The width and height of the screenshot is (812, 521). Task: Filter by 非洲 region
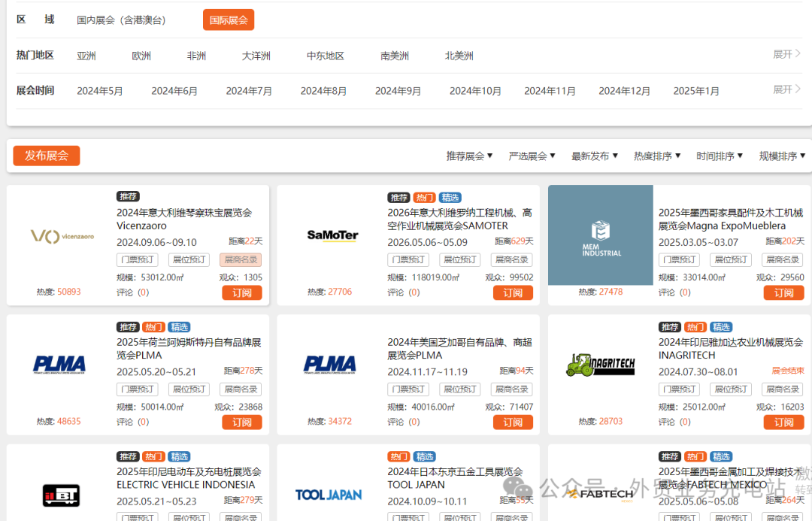(196, 56)
